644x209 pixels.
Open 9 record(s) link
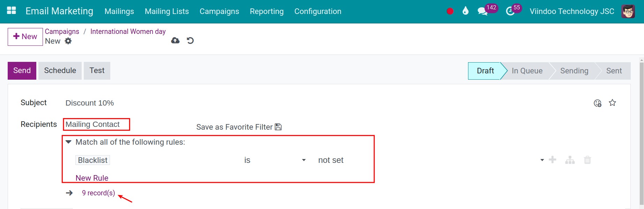point(98,193)
